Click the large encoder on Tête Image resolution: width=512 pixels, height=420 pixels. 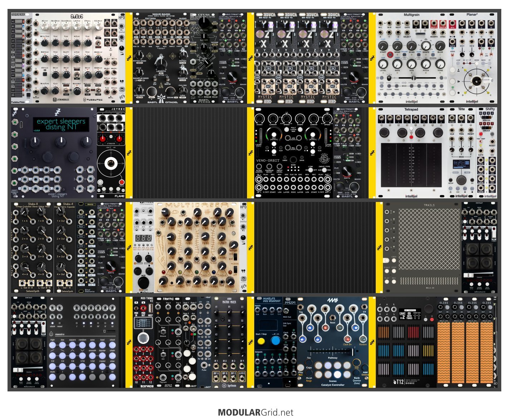click(461, 180)
